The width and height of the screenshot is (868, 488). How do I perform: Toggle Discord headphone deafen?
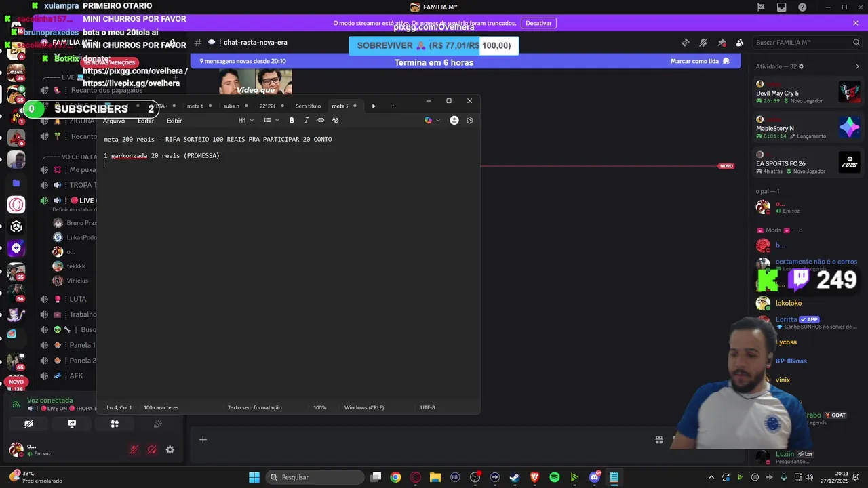[152, 449]
